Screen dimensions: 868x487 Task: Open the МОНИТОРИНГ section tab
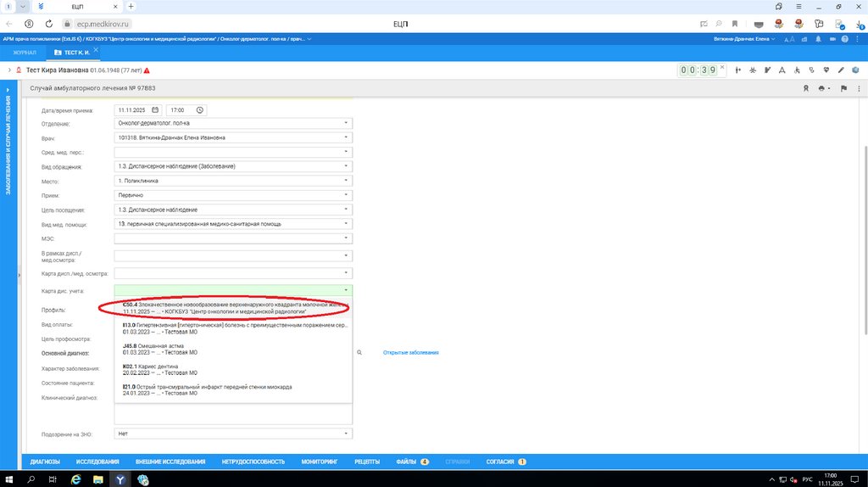tap(320, 462)
